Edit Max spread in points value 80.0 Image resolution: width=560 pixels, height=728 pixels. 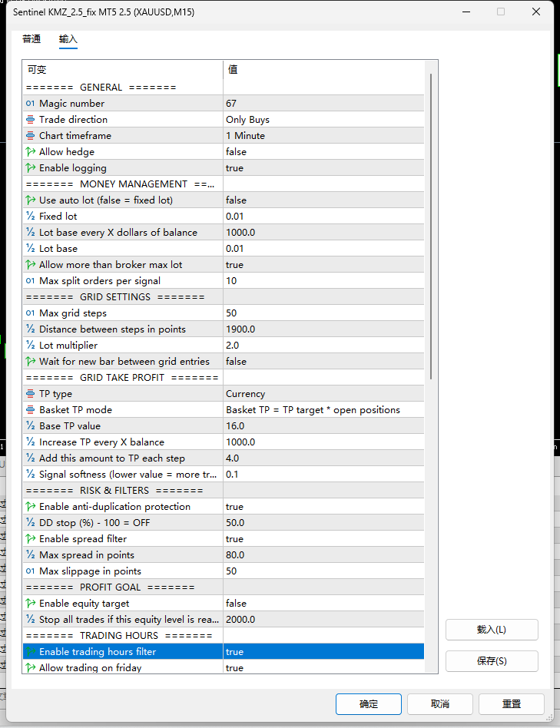click(x=323, y=554)
